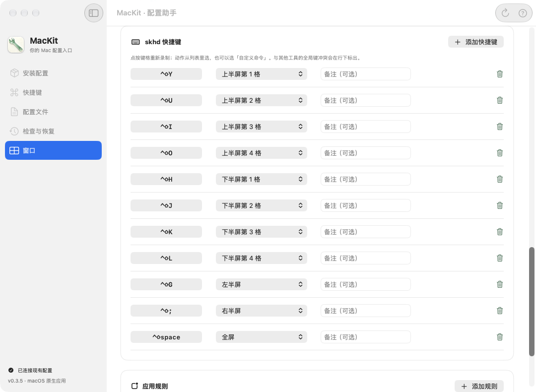
Task: Focus the note field for ^⇧; row
Action: tap(365, 311)
